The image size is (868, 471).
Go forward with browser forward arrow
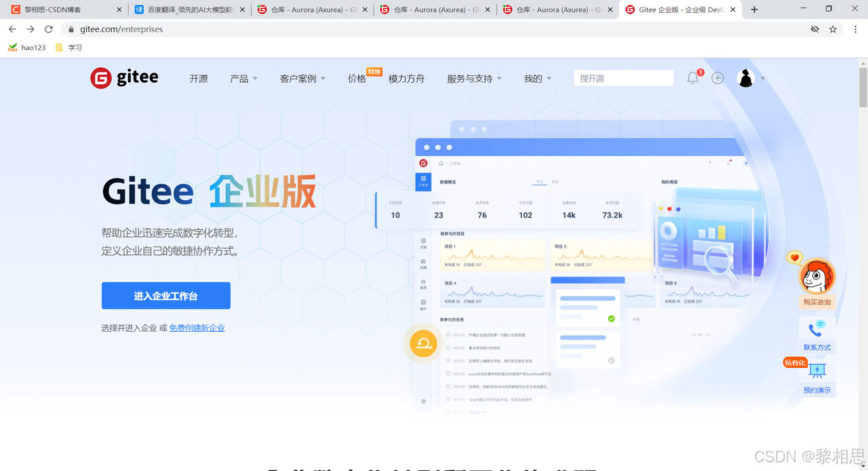click(x=31, y=29)
